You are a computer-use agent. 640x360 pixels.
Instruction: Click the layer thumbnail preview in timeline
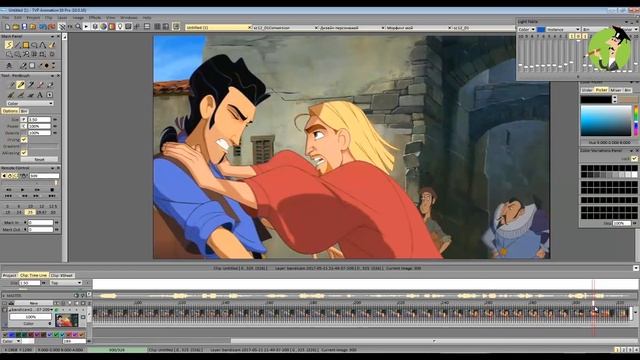point(67,320)
